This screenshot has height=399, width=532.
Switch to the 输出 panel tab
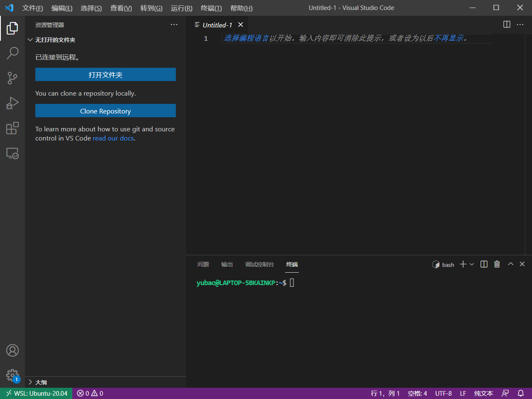pos(227,264)
